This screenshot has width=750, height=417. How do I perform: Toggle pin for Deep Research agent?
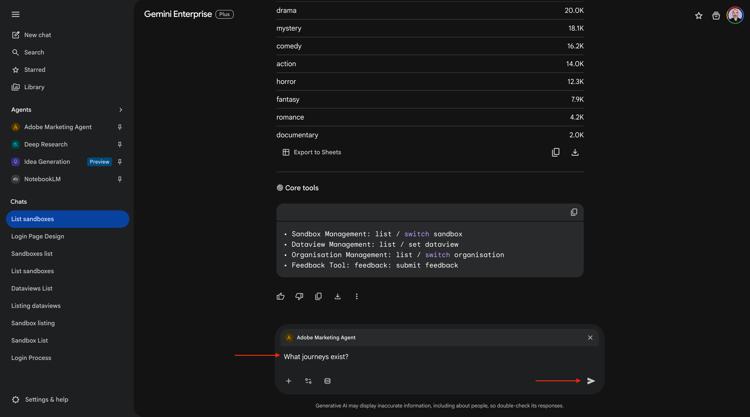[120, 144]
